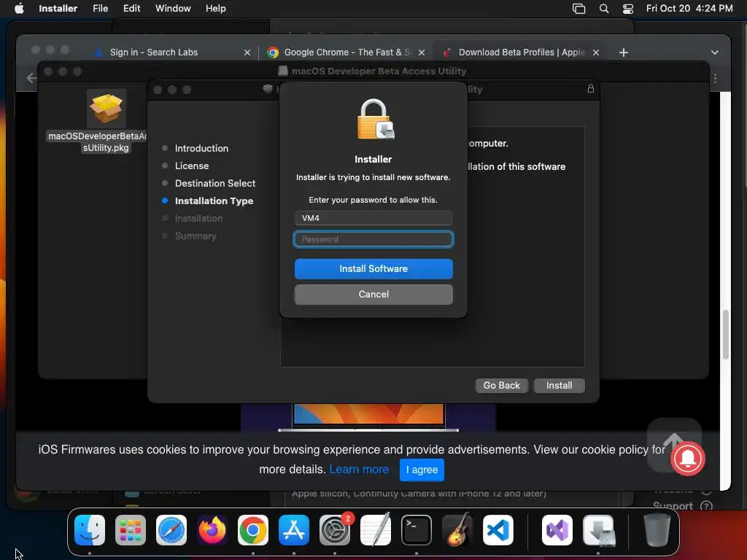Click Install Software button
Viewport: 747px width, 560px height.
tap(373, 269)
